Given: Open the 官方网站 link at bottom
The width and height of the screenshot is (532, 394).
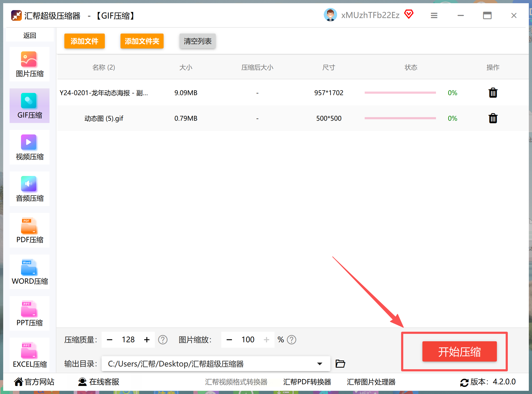Looking at the screenshot, I should point(34,382).
